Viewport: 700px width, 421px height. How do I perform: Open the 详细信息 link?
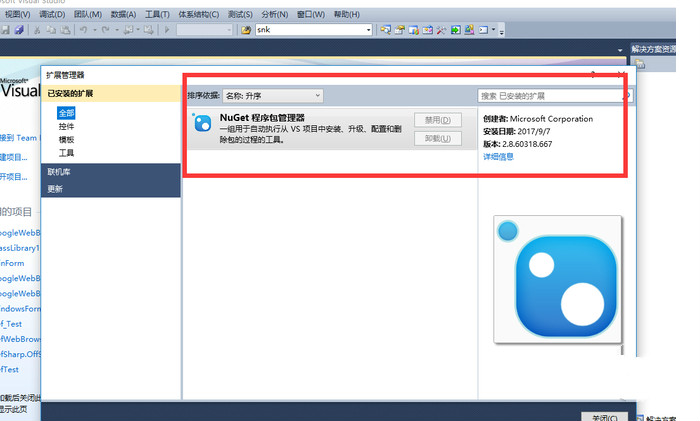pos(498,157)
